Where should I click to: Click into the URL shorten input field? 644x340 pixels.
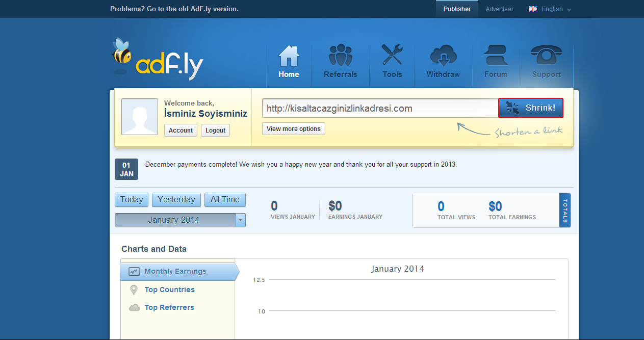coord(380,108)
